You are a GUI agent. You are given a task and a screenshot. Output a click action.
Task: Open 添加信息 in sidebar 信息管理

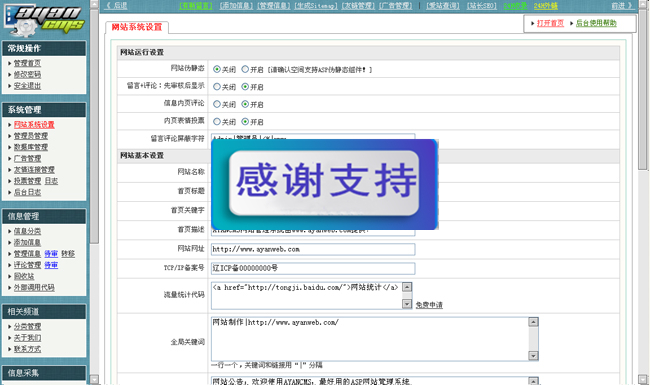[x=27, y=242]
